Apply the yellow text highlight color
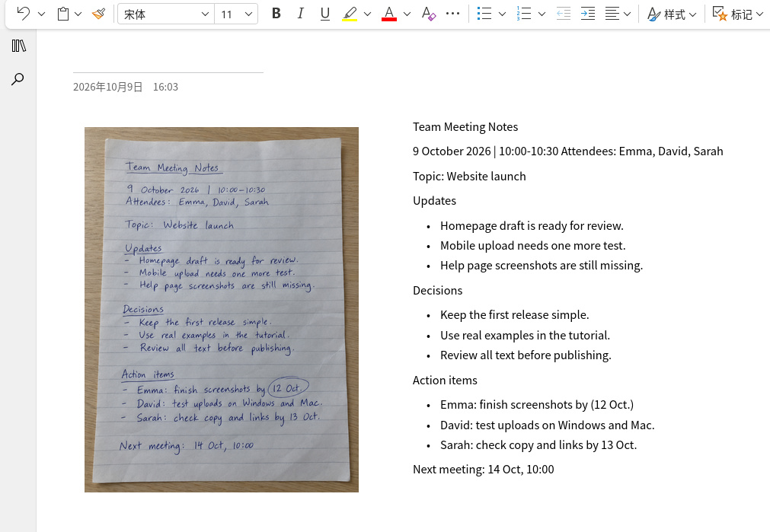This screenshot has height=532, width=770. click(x=350, y=14)
